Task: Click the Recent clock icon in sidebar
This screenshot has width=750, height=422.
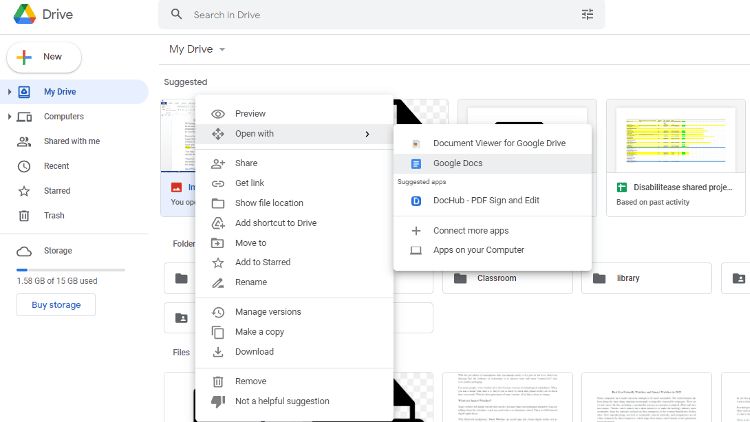Action: pyautogui.click(x=24, y=166)
